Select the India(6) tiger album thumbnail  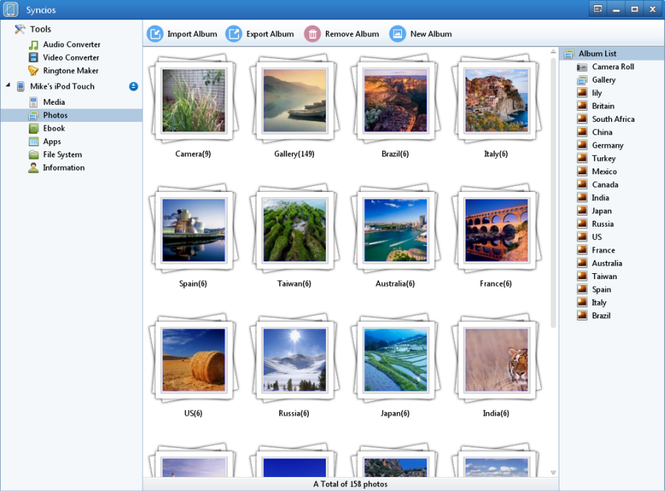[496, 360]
